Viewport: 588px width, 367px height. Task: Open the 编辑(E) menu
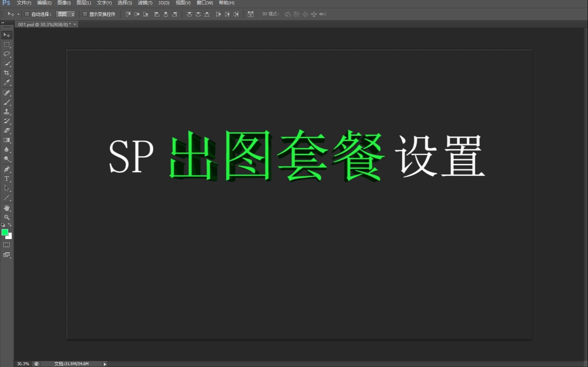click(44, 3)
